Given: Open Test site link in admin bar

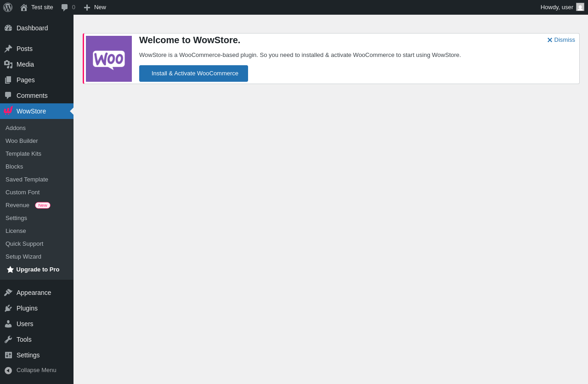Looking at the screenshot, I should pyautogui.click(x=42, y=7).
